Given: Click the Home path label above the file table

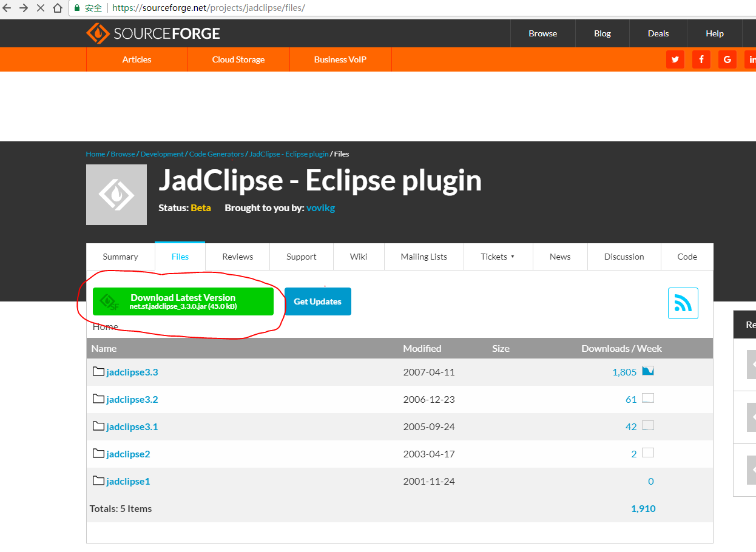Looking at the screenshot, I should pos(106,326).
